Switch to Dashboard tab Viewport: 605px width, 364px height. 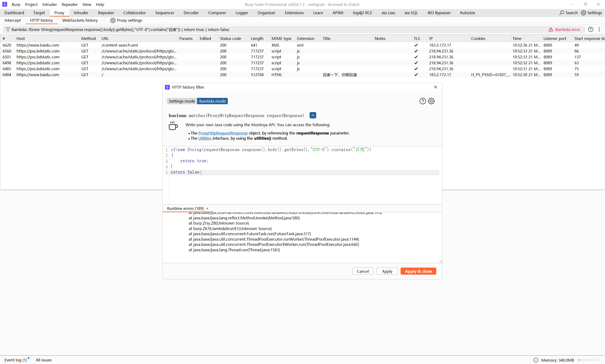(x=14, y=13)
